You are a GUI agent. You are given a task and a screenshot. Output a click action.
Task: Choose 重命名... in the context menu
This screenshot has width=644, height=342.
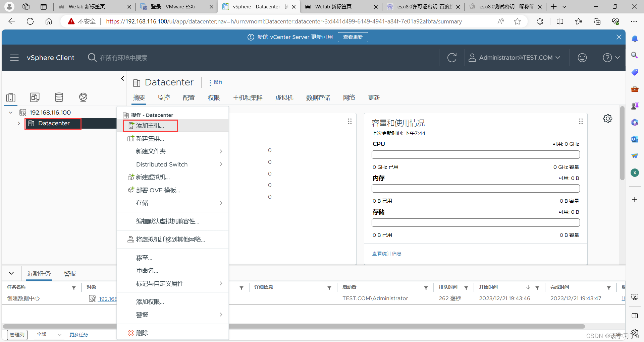coord(173,271)
